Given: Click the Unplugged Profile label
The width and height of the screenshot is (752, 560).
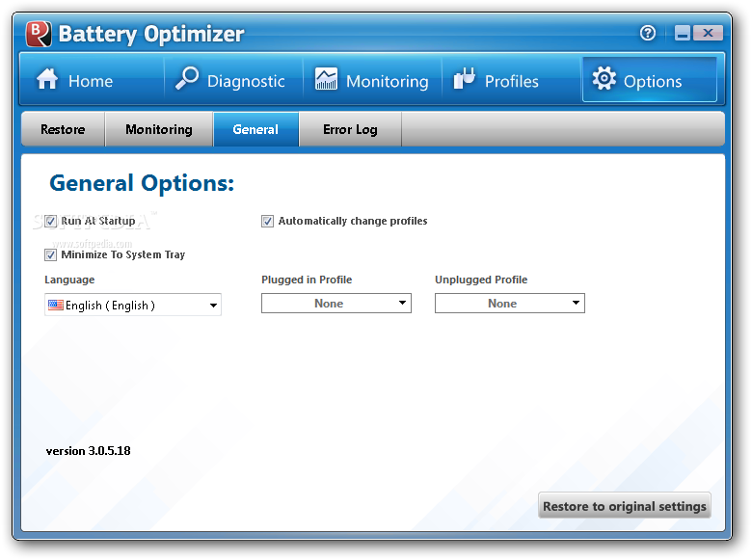Looking at the screenshot, I should (x=481, y=280).
